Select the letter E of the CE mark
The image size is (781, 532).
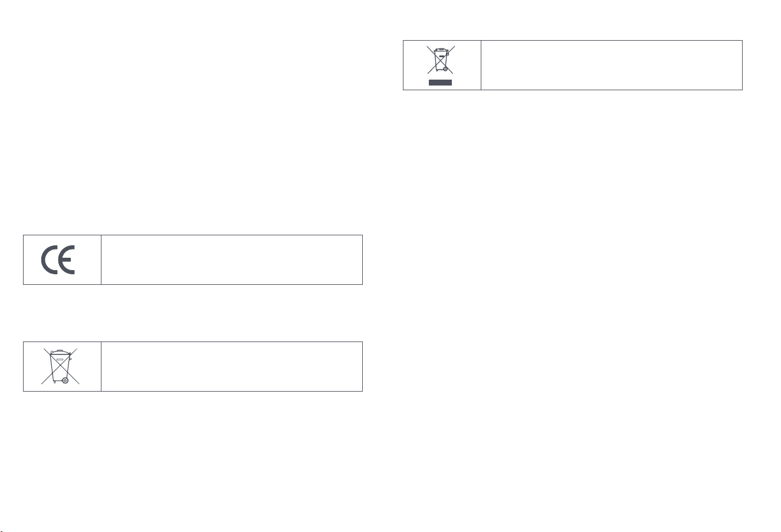pyautogui.click(x=68, y=260)
